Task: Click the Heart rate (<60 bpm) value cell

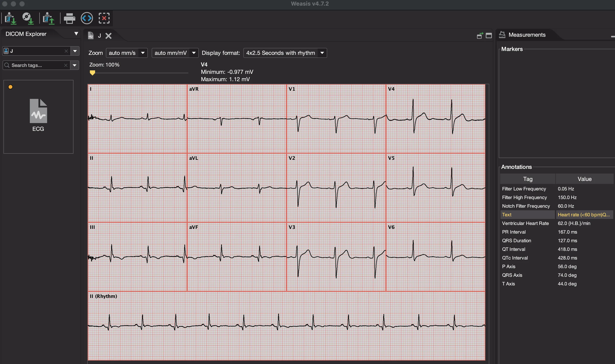Action: click(x=584, y=215)
